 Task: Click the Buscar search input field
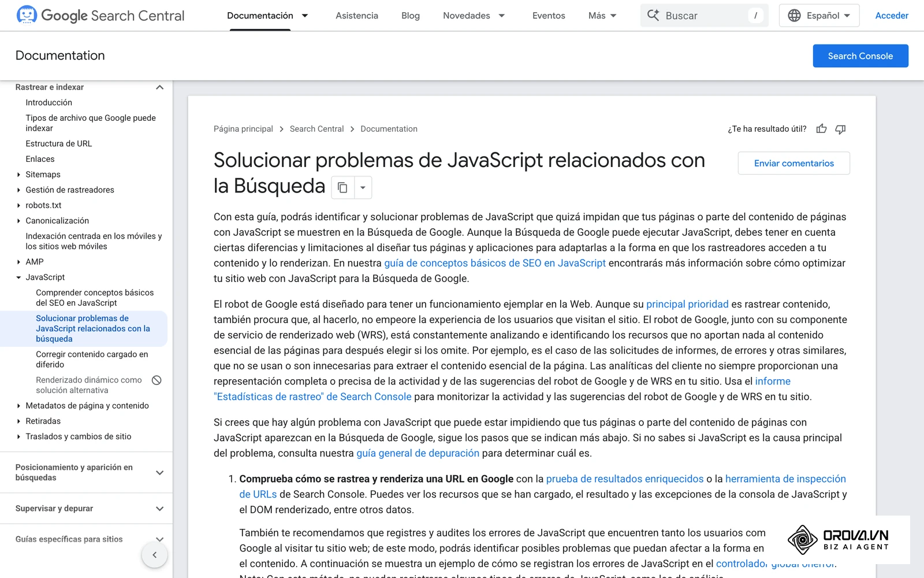click(x=705, y=16)
